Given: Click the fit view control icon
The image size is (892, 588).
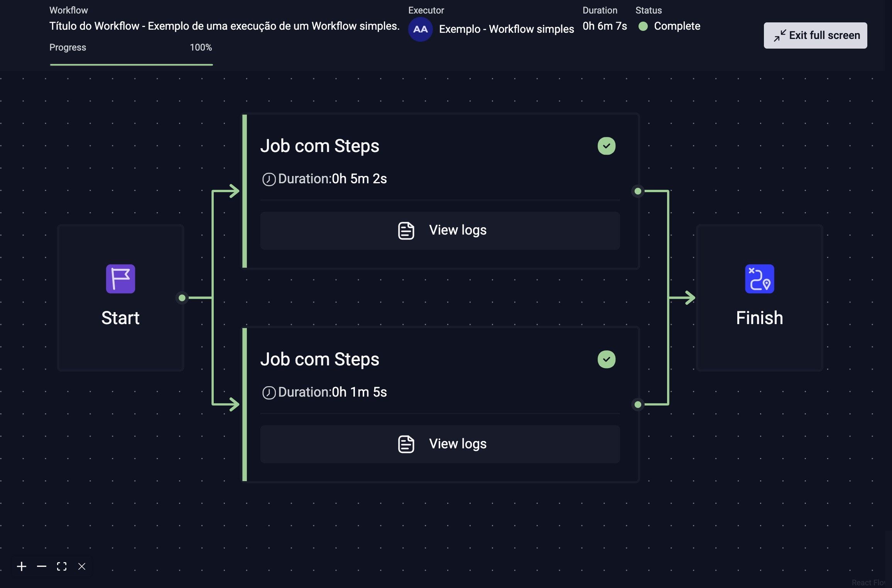Looking at the screenshot, I should click(x=62, y=566).
